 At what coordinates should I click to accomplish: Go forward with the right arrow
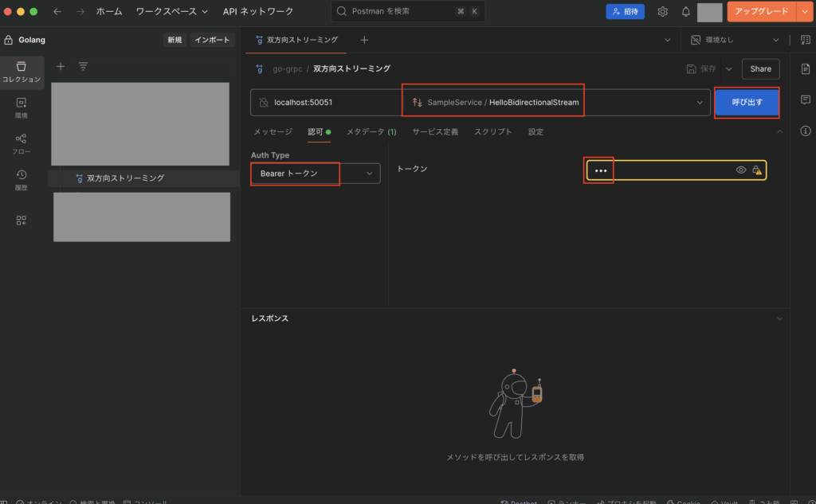tap(80, 11)
